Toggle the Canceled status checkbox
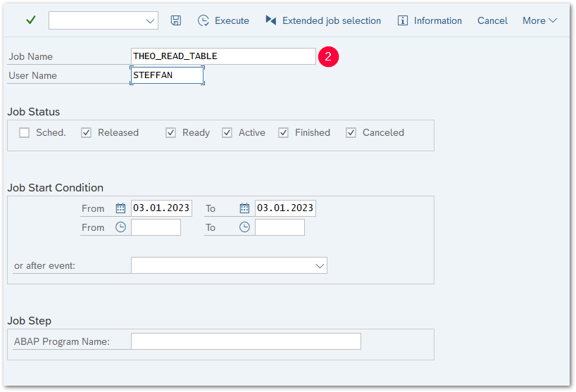Image resolution: width=576 pixels, height=392 pixels. (x=351, y=132)
